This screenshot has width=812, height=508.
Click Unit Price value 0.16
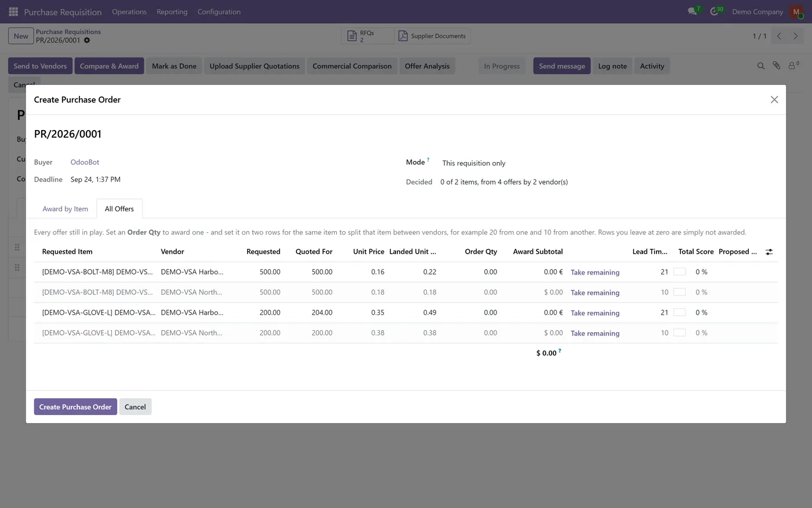click(x=378, y=272)
